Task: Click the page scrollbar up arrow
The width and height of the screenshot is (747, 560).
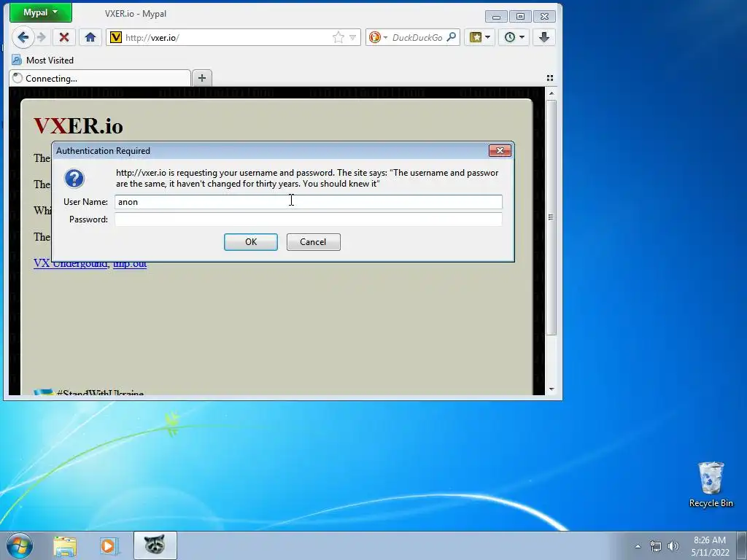Action: pyautogui.click(x=551, y=93)
